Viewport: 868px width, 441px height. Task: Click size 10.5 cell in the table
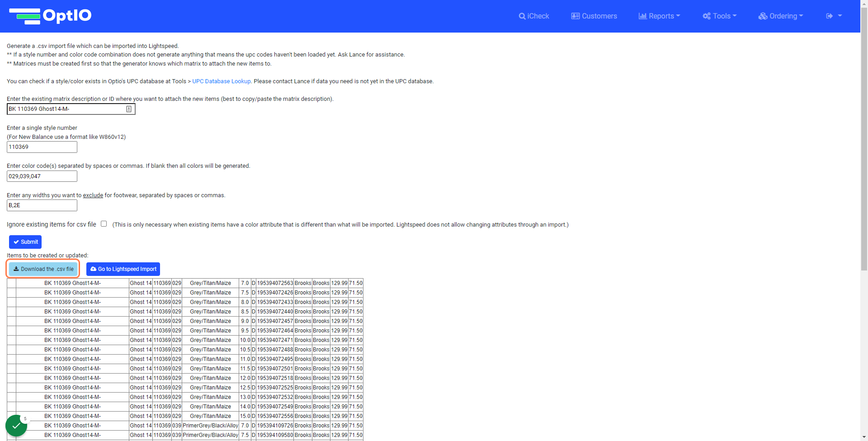pos(245,350)
